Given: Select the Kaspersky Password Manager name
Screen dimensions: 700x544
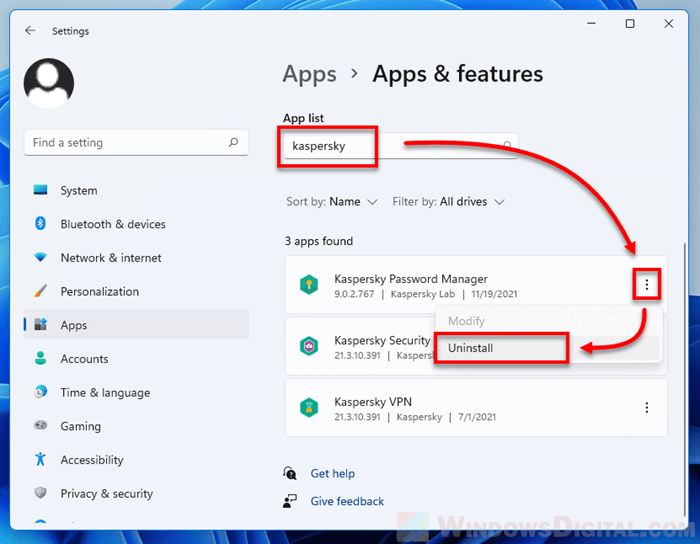Looking at the screenshot, I should [411, 279].
